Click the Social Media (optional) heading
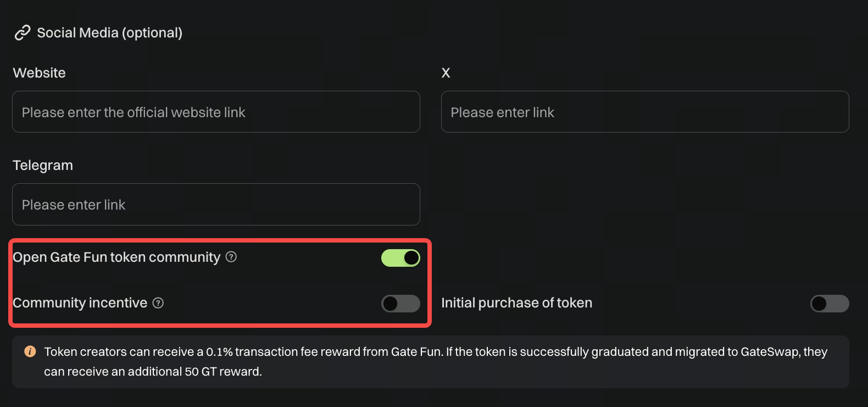This screenshot has height=407, width=868. 109,33
